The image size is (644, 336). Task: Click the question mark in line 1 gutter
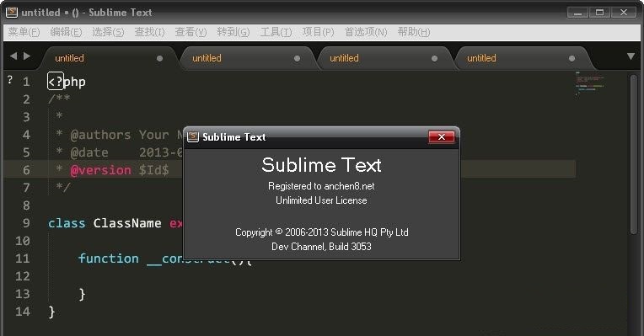[10, 80]
